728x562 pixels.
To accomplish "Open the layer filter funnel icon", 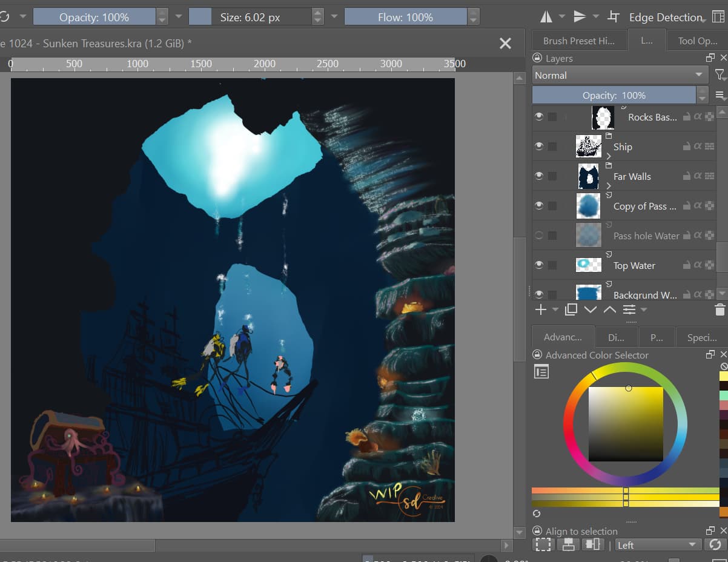I will pyautogui.click(x=719, y=75).
